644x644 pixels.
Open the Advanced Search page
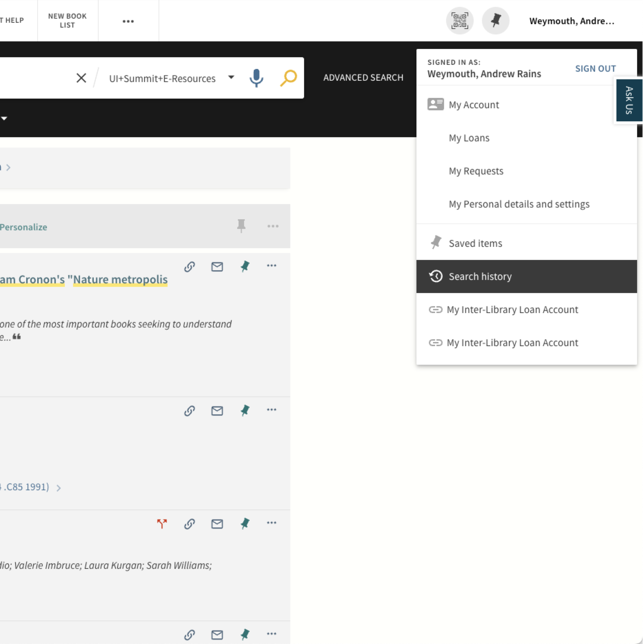coord(363,78)
